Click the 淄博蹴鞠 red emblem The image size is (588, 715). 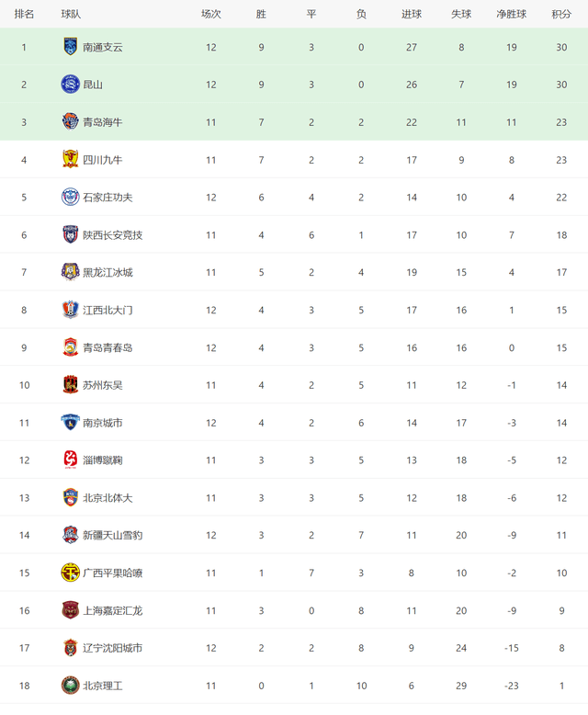tap(70, 460)
